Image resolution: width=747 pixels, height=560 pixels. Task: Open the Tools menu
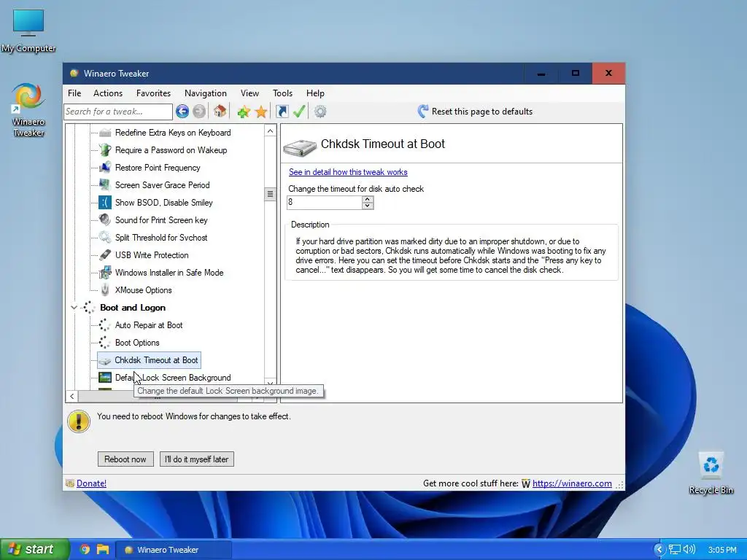(282, 93)
